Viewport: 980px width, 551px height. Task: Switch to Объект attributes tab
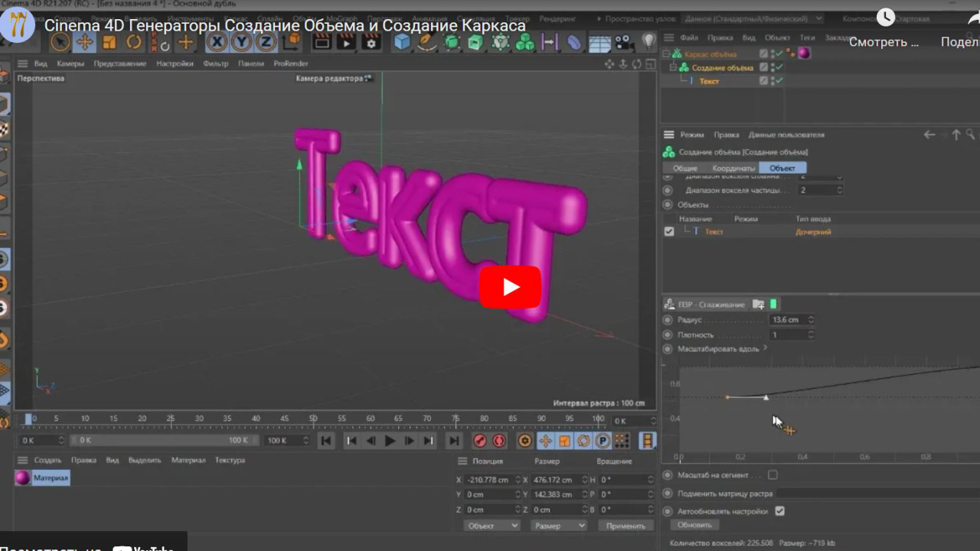[782, 168]
